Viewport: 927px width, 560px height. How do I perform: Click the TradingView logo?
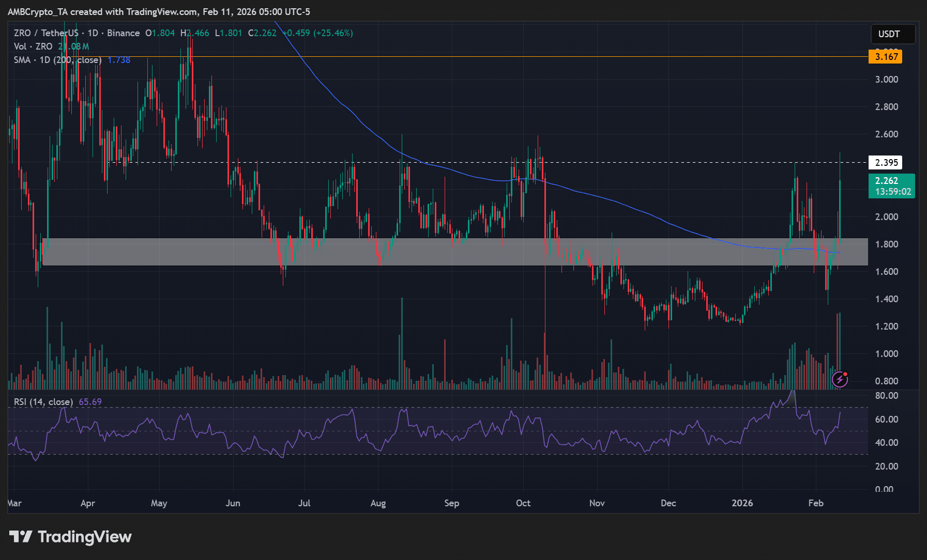(70, 537)
